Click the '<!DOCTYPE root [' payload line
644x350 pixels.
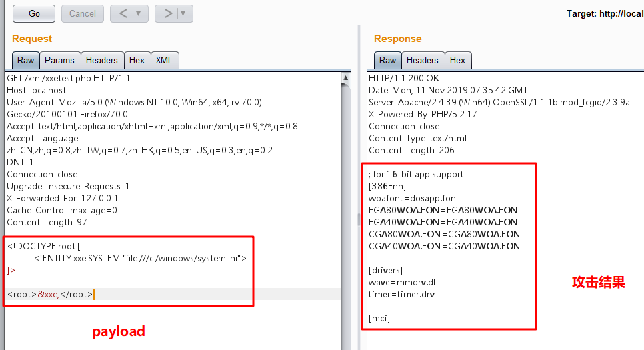point(44,246)
